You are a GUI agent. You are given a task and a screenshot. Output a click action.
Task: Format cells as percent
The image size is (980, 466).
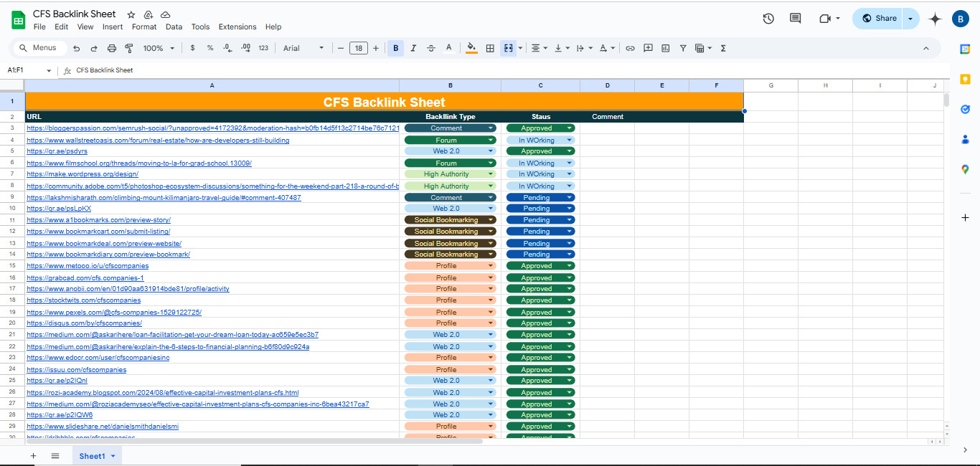coord(210,48)
